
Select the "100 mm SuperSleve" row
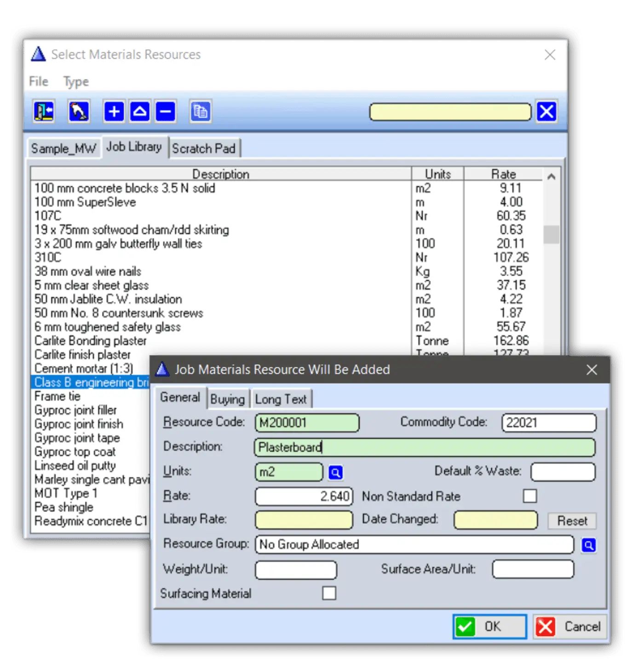point(287,202)
